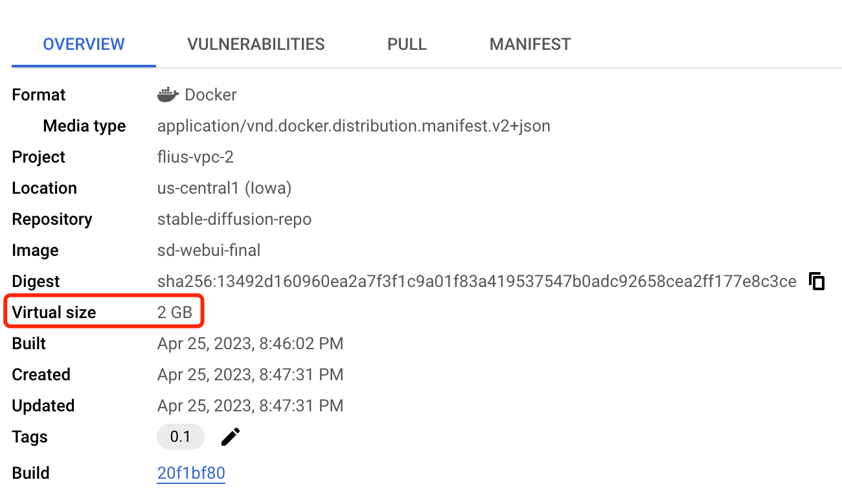
Task: Click the Docker format icon
Action: tap(167, 94)
